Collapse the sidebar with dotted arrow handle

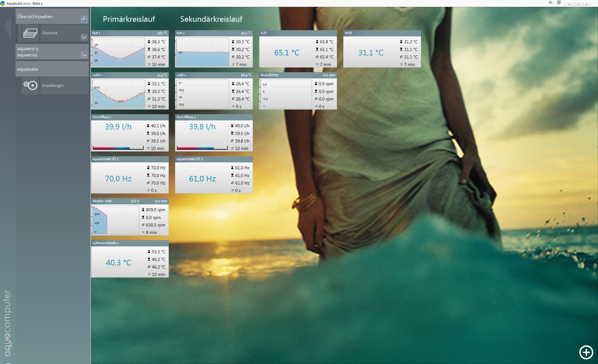8,27
